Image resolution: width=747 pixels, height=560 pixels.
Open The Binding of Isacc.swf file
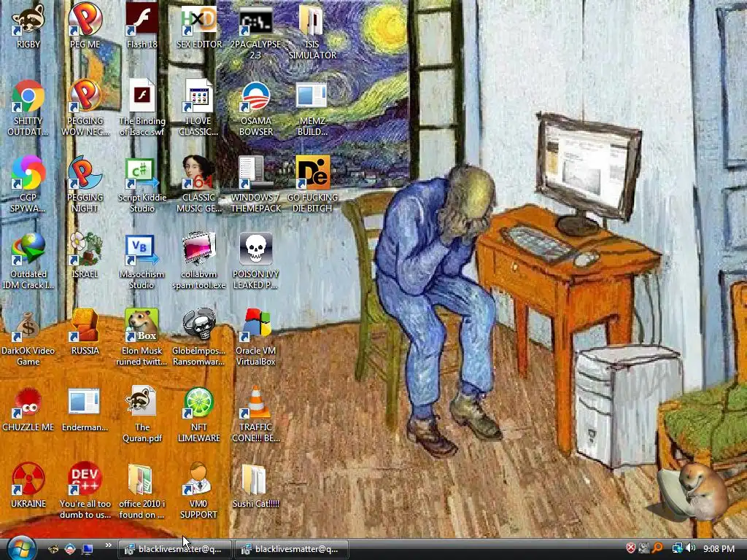pyautogui.click(x=142, y=96)
